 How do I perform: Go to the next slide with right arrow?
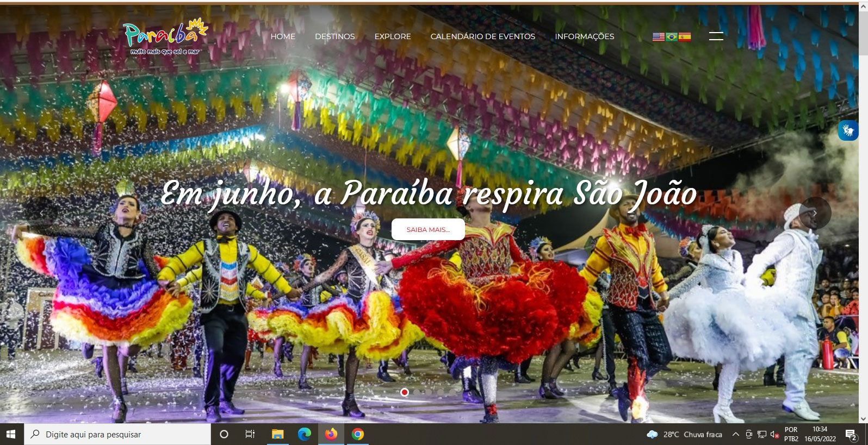click(x=815, y=213)
